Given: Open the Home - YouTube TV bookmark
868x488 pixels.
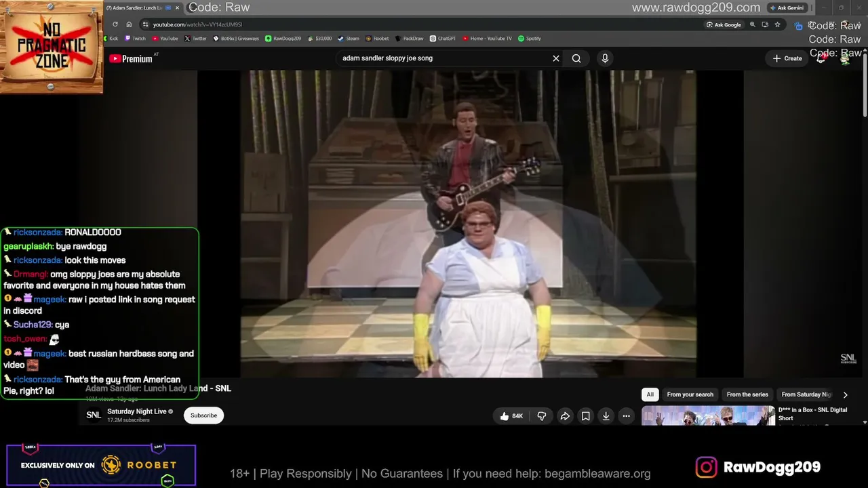Looking at the screenshot, I should coord(488,39).
